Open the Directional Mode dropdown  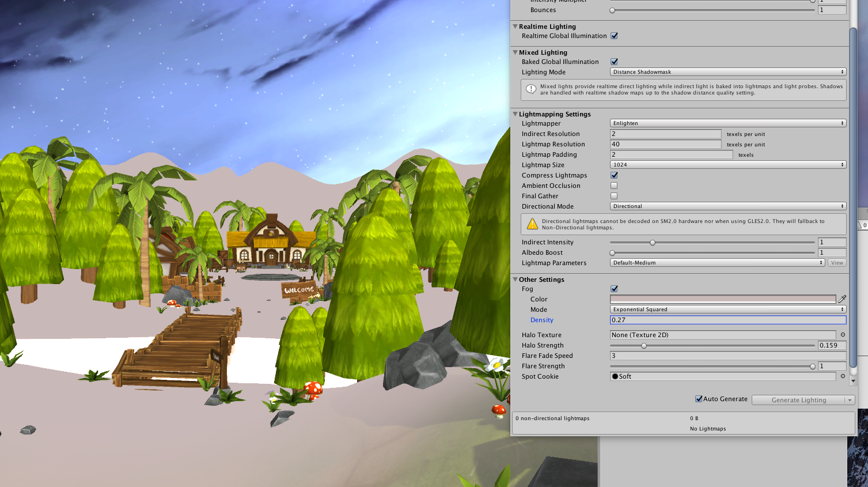728,206
